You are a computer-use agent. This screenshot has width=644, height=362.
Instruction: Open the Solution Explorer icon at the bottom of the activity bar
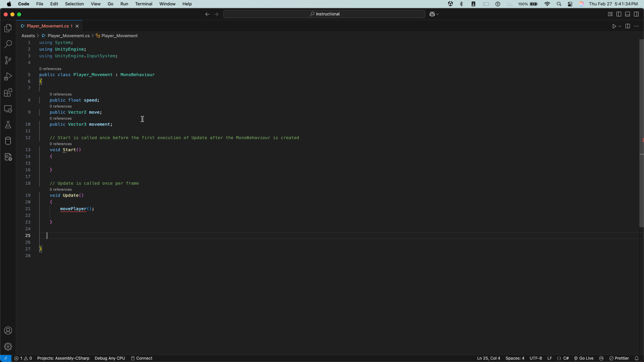(x=8, y=157)
